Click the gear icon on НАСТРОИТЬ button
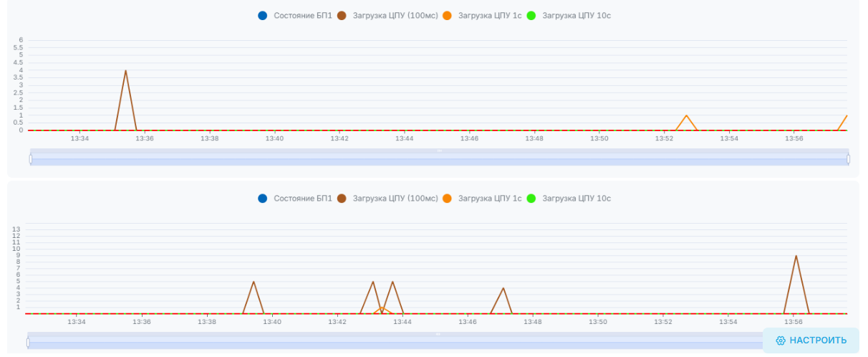 pos(781,341)
